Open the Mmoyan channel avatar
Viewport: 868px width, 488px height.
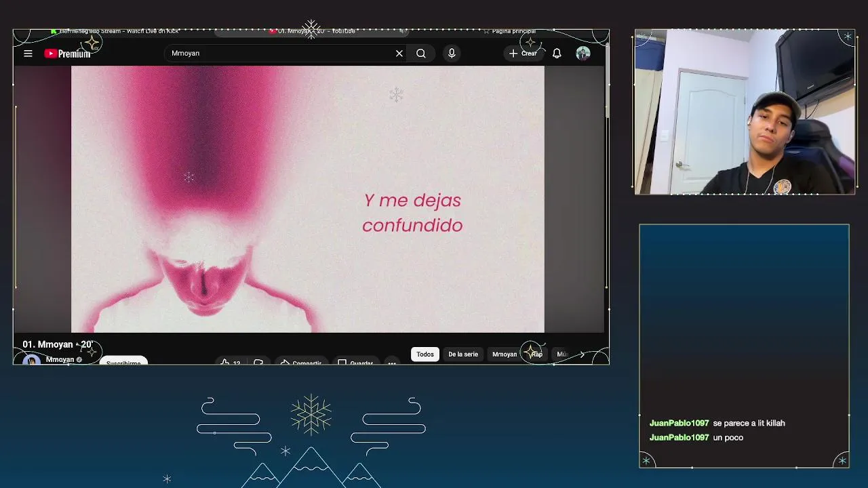31,360
